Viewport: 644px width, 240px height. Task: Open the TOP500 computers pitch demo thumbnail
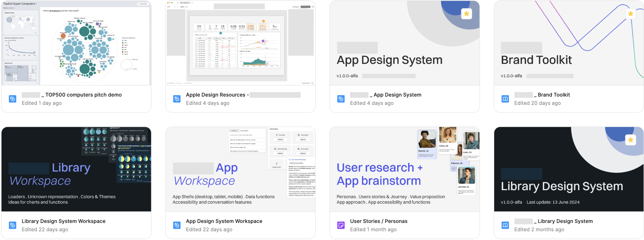point(76,43)
